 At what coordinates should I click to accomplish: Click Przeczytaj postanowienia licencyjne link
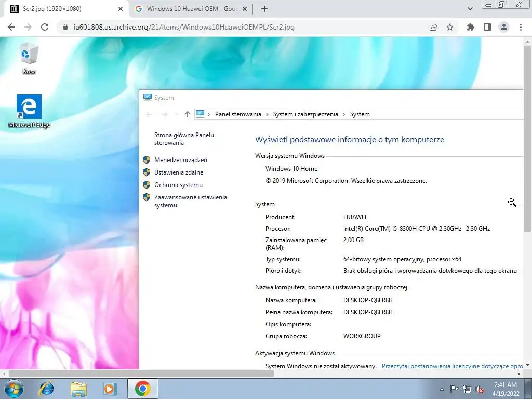(x=453, y=366)
